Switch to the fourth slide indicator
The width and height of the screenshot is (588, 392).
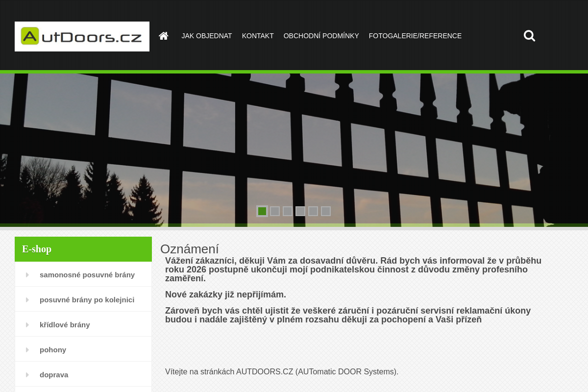coord(300,211)
